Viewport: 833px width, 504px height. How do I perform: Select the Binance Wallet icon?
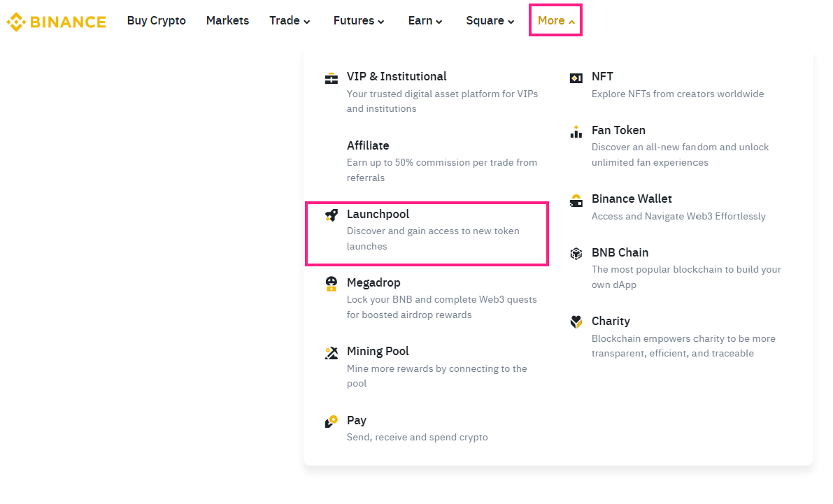click(576, 200)
